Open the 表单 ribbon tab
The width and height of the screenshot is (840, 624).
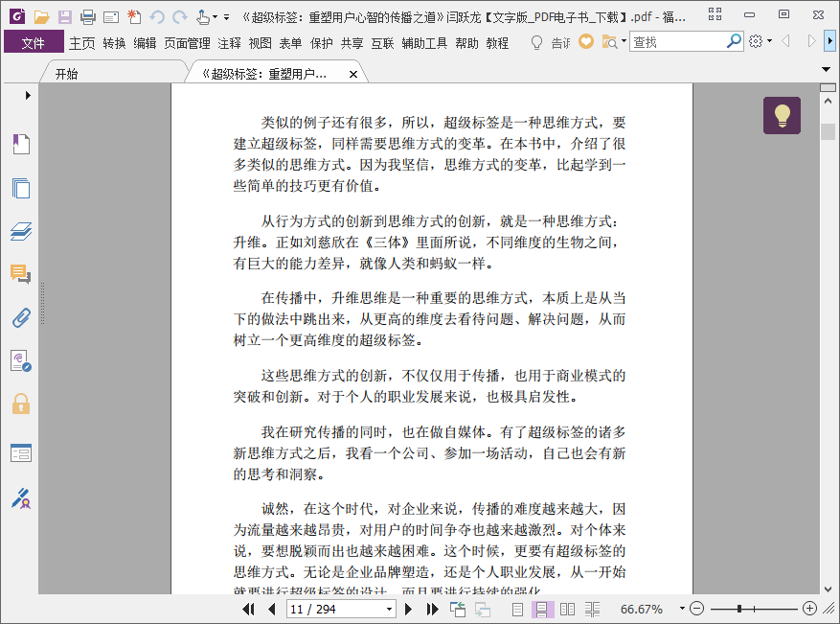[290, 43]
